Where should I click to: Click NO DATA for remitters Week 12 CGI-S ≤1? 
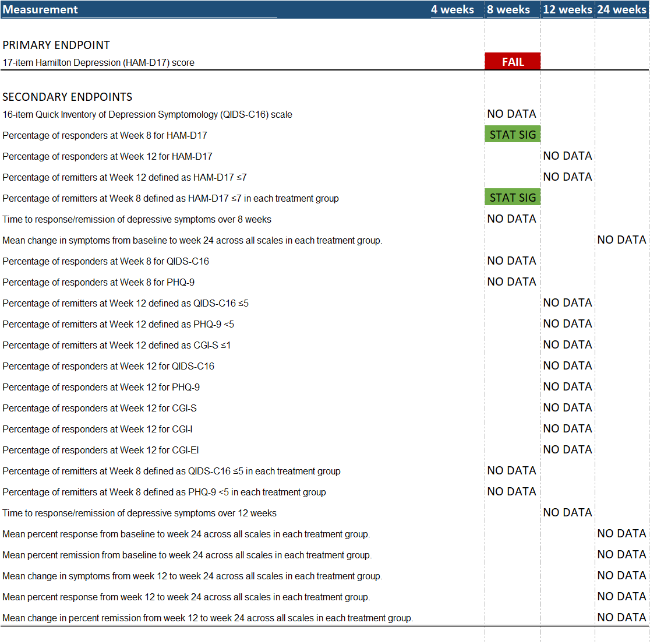(567, 345)
